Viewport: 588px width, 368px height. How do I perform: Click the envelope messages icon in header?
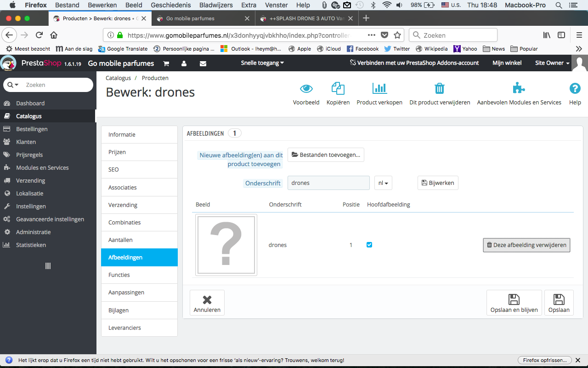click(203, 63)
